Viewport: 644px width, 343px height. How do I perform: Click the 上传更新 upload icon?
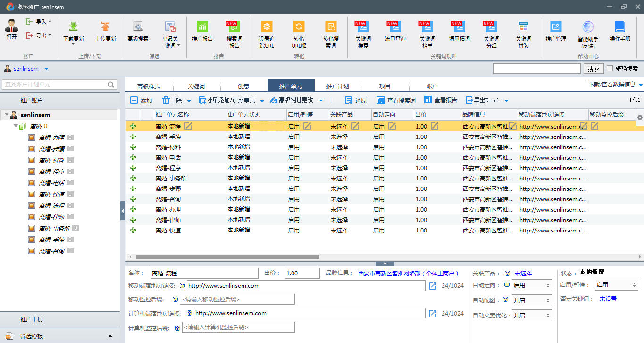point(106,27)
